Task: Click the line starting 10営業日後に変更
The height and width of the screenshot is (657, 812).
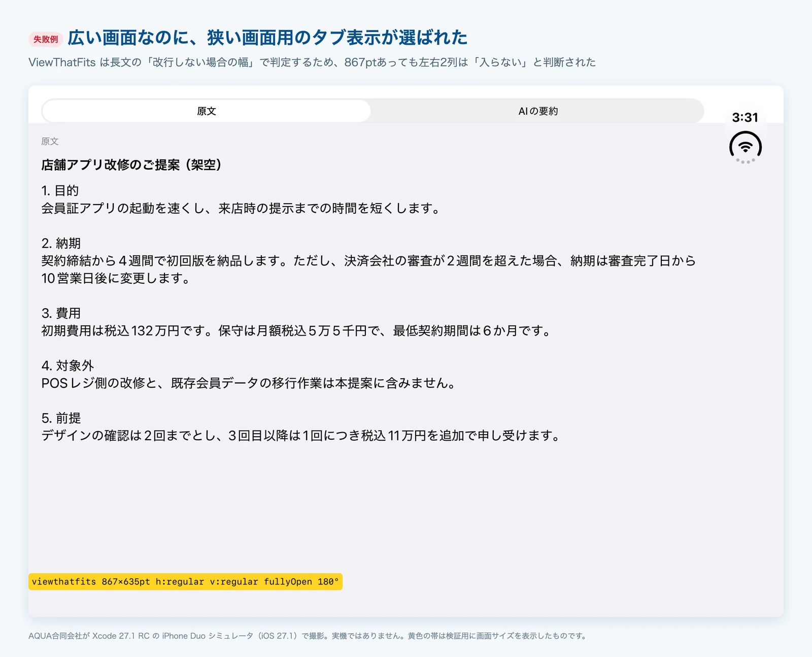Action: (116, 278)
